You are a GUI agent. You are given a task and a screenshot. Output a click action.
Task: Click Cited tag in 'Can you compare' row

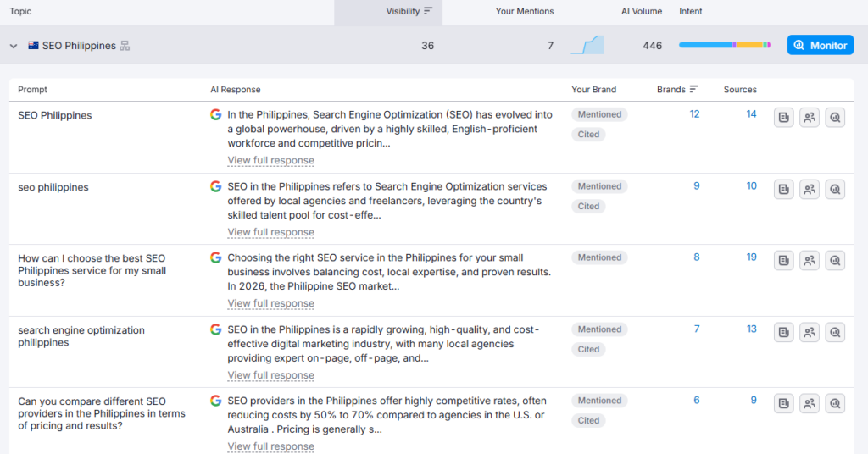pos(588,420)
